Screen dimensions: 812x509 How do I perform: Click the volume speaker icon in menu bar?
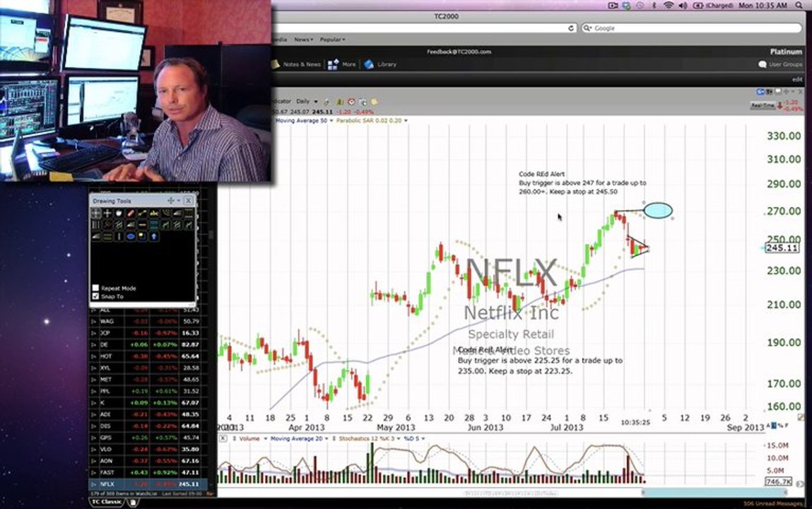(x=683, y=6)
